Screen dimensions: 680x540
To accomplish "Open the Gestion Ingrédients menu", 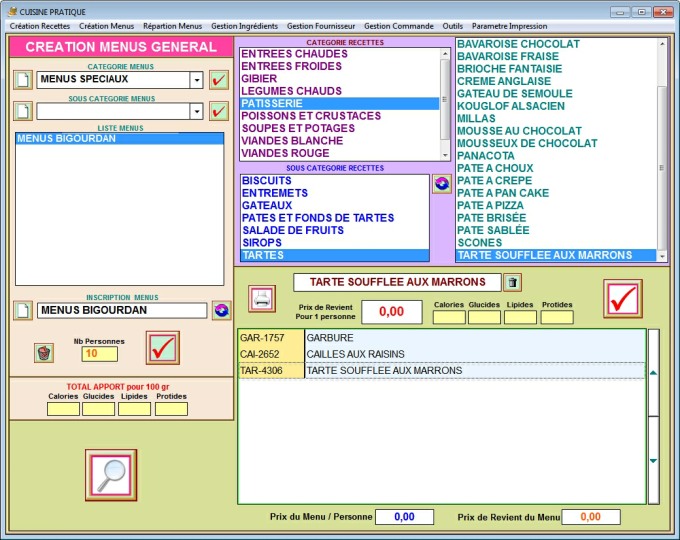I will tap(244, 26).
